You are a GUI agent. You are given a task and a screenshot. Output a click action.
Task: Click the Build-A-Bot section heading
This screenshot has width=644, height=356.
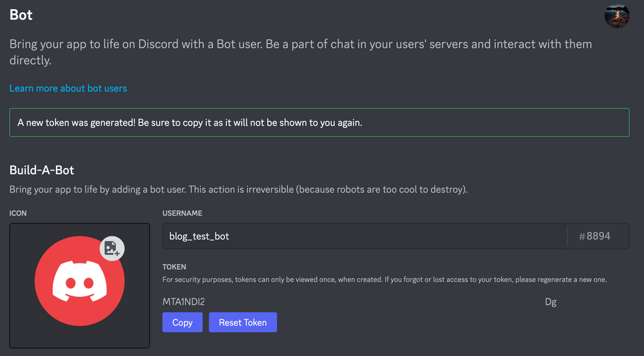point(42,170)
